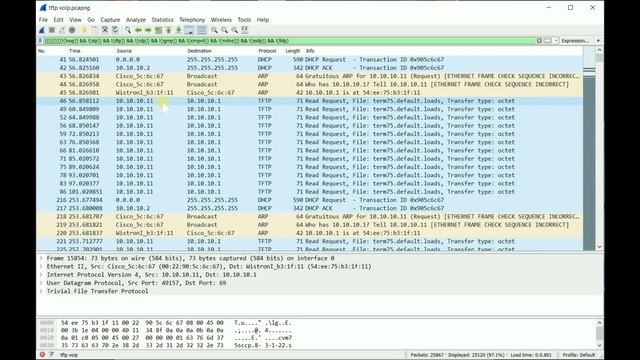The image size is (640, 360).
Task: Open the Expression builder
Action: pos(575,41)
